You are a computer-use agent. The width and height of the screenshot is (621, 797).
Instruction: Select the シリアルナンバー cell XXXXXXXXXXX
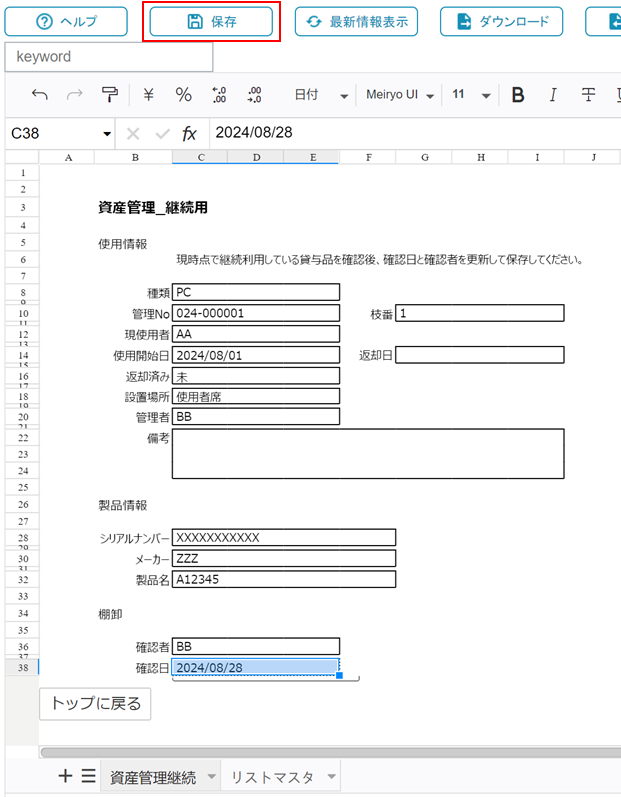tap(284, 537)
